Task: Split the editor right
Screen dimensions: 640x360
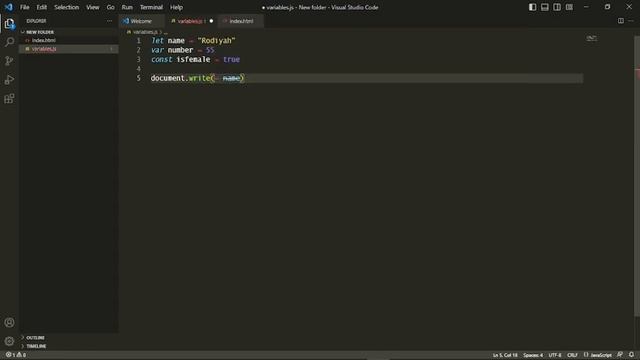Action: [620, 21]
